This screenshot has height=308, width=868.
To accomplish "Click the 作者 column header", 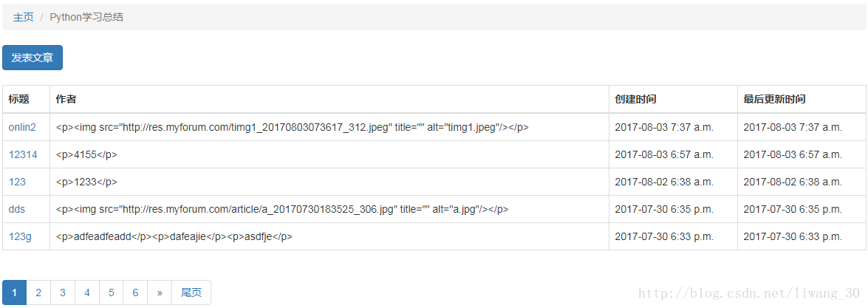I will click(66, 100).
